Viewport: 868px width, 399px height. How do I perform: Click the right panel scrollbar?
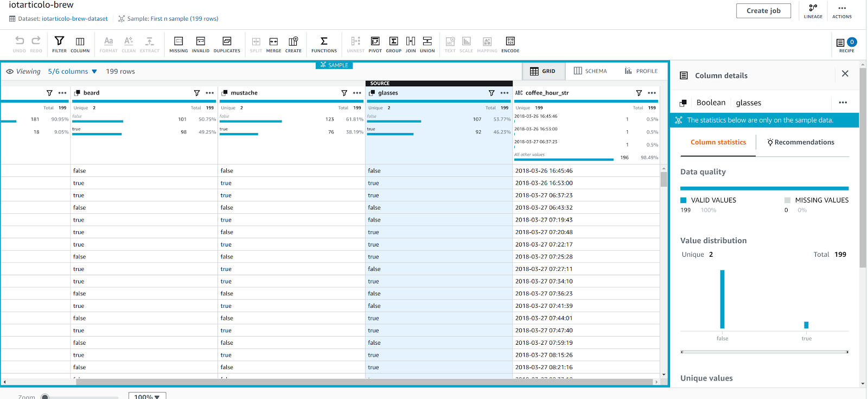pyautogui.click(x=863, y=168)
